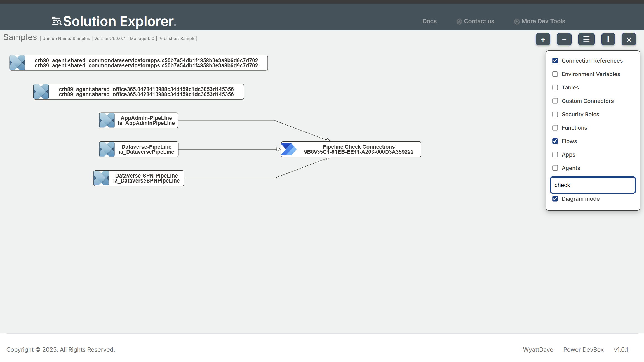Uncheck the Connection References checkbox
This screenshot has height=362, width=644.
coord(555,61)
